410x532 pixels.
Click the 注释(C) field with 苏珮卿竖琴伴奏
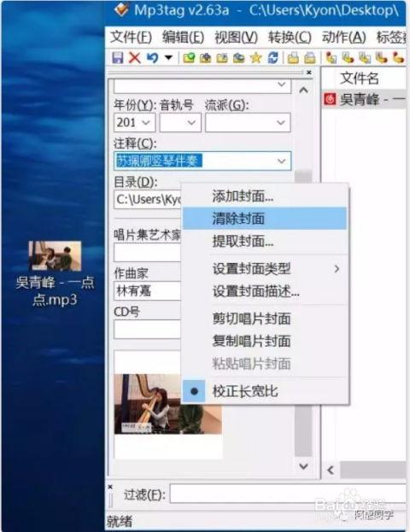pos(202,161)
